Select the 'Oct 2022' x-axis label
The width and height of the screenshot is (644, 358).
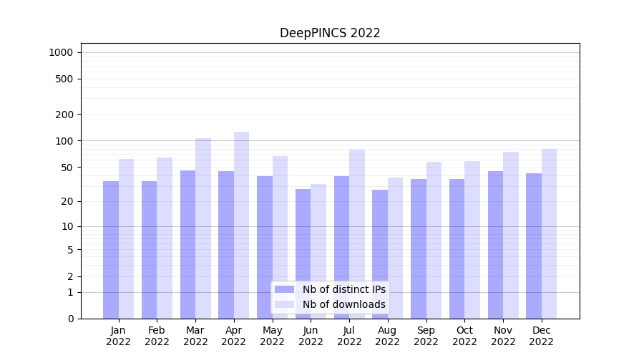tap(464, 336)
